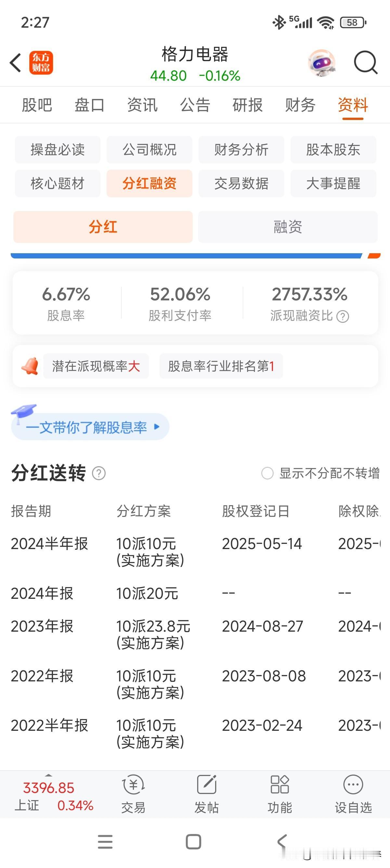The image size is (390, 868).
Task: Select the 资料 tab
Action: [353, 105]
